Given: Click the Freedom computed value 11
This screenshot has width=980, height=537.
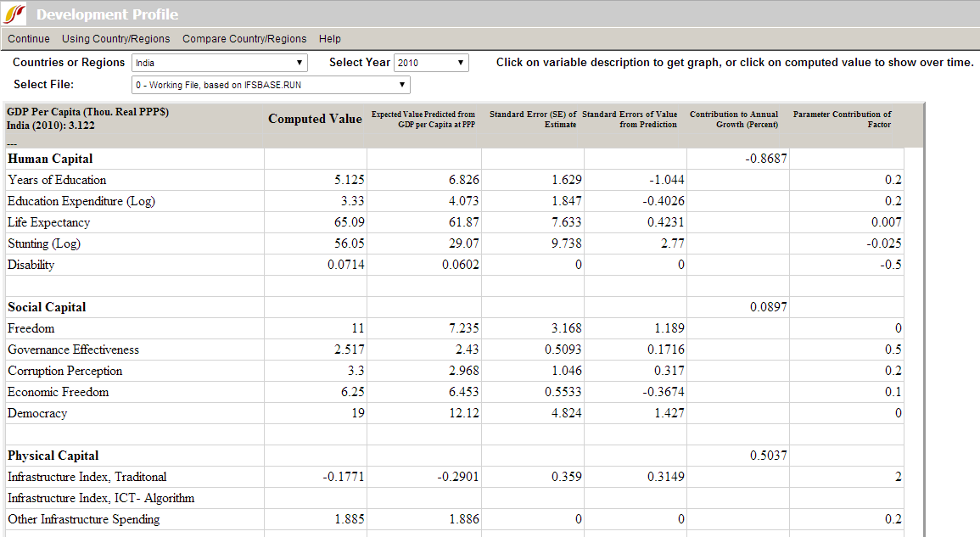Looking at the screenshot, I should (x=357, y=328).
